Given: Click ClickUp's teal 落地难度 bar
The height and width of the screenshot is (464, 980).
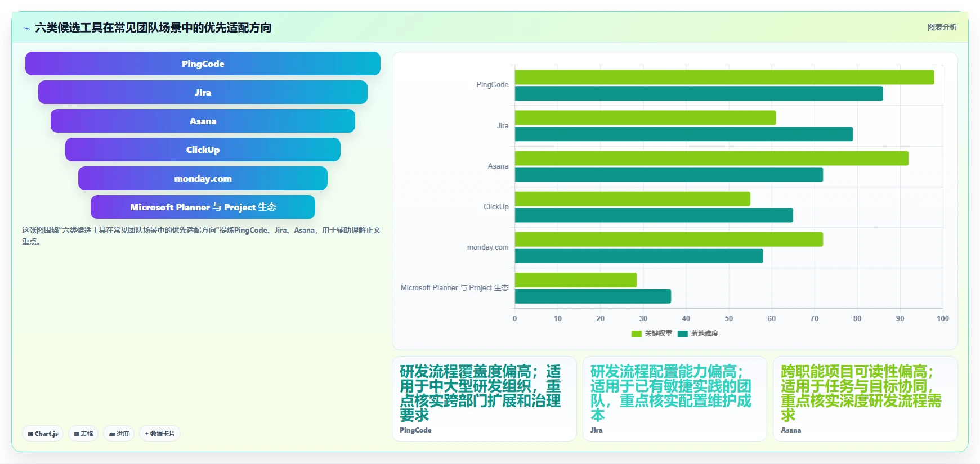Looking at the screenshot, I should [654, 215].
